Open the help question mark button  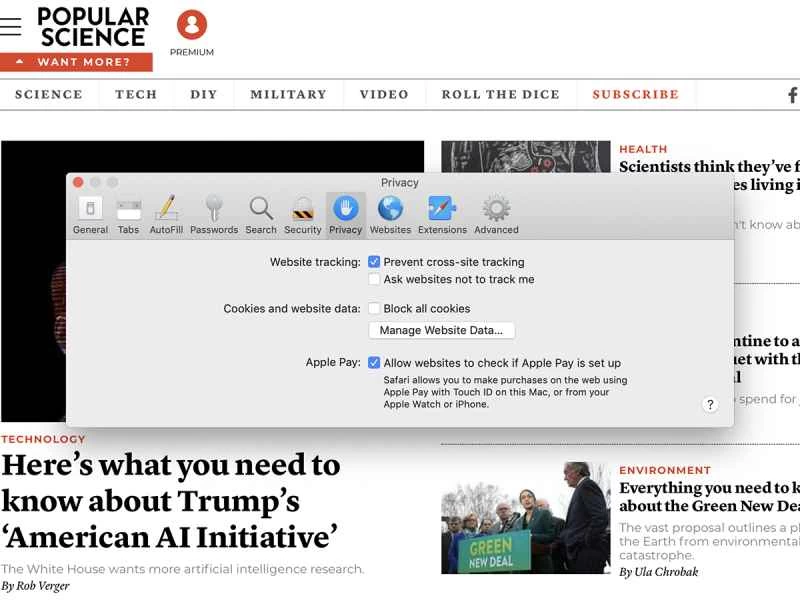point(710,405)
